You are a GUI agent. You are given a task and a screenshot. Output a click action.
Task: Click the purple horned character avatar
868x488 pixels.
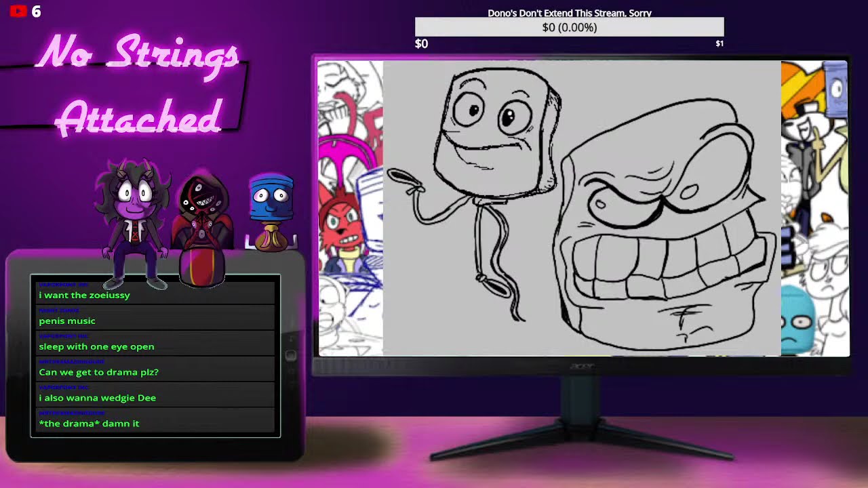click(x=134, y=224)
